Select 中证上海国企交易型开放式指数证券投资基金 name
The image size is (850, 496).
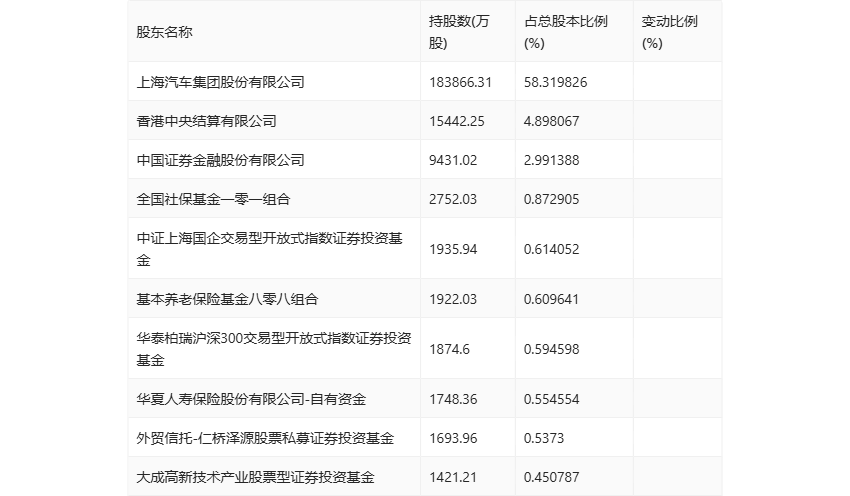[x=269, y=249]
